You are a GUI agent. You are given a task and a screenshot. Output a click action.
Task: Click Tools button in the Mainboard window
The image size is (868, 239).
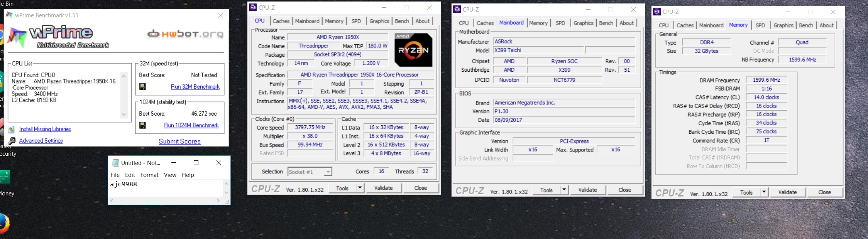[x=546, y=190]
